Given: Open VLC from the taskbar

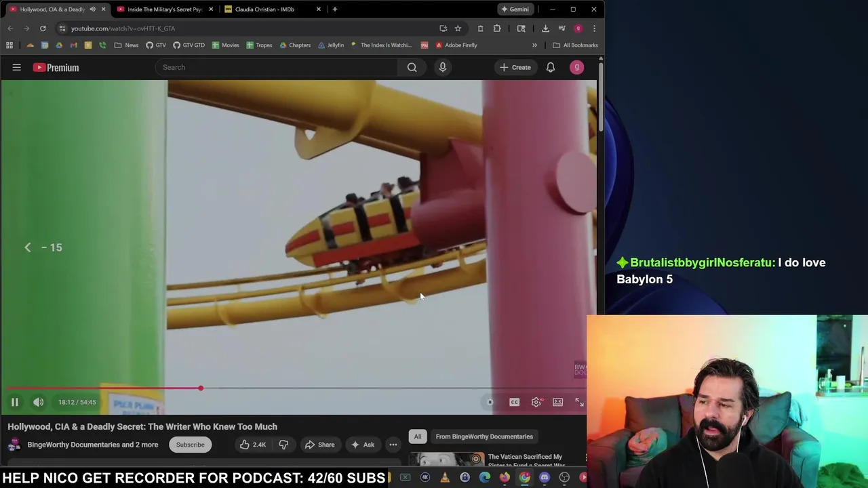Looking at the screenshot, I should pos(445,478).
